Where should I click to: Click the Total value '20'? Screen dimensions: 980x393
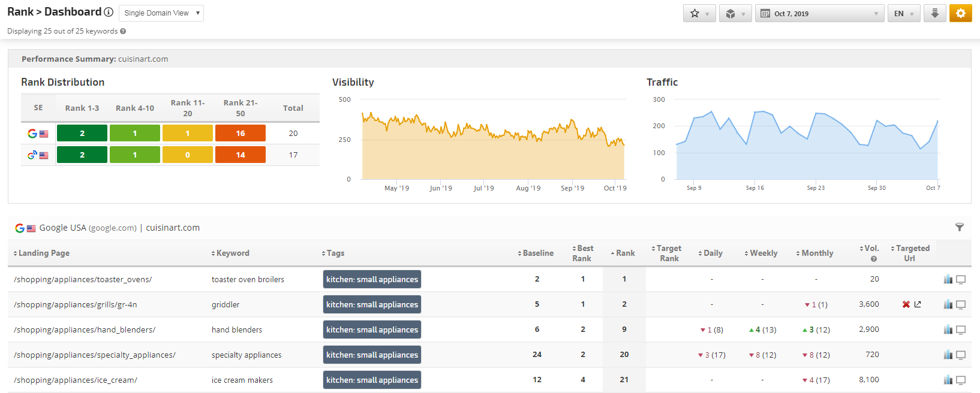(x=293, y=134)
